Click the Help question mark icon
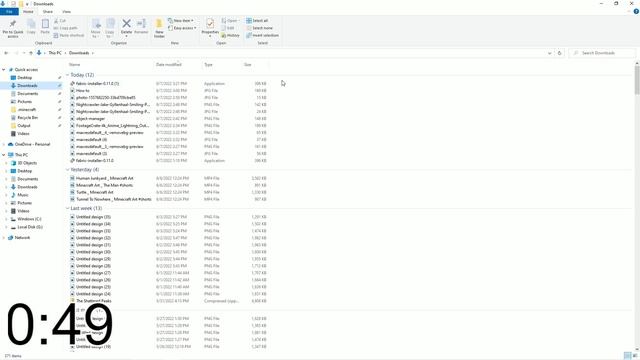 (636, 11)
